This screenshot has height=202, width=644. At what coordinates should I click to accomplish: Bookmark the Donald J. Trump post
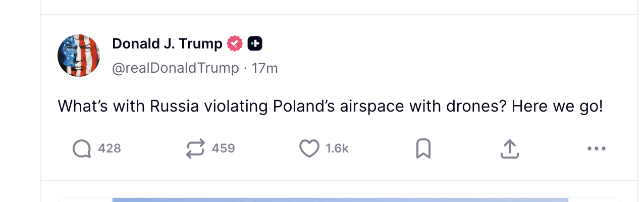click(x=423, y=148)
